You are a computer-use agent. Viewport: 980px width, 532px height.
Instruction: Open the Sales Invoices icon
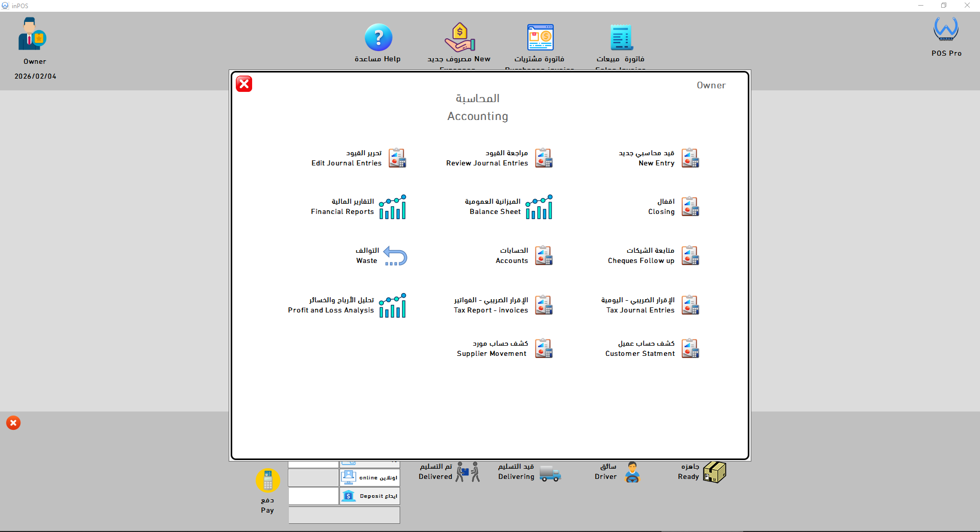[621, 36]
